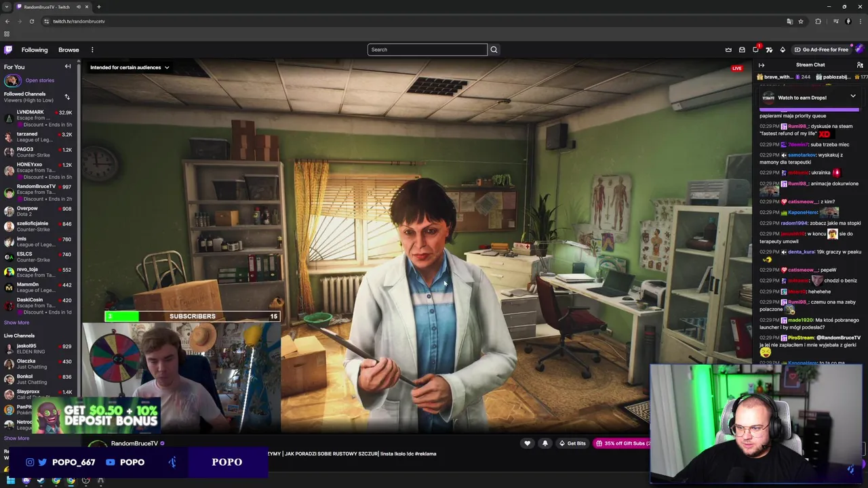The width and height of the screenshot is (868, 488).
Task: Click the browser address bar URL
Action: [x=79, y=21]
